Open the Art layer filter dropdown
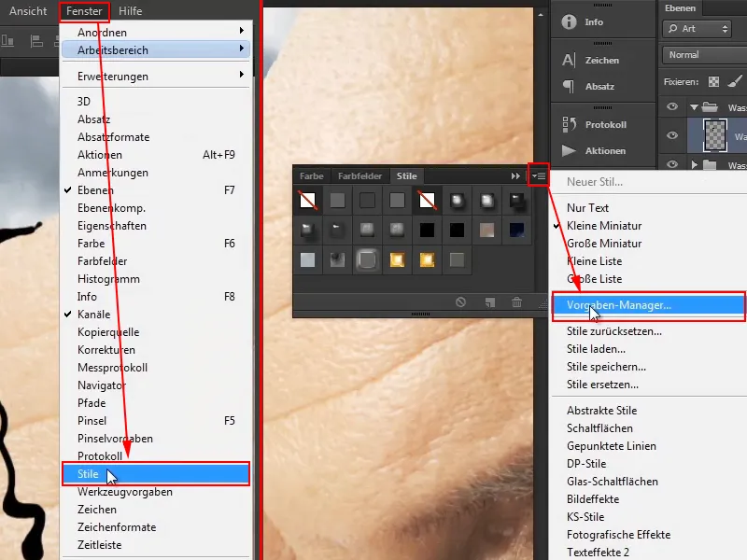 coord(697,29)
